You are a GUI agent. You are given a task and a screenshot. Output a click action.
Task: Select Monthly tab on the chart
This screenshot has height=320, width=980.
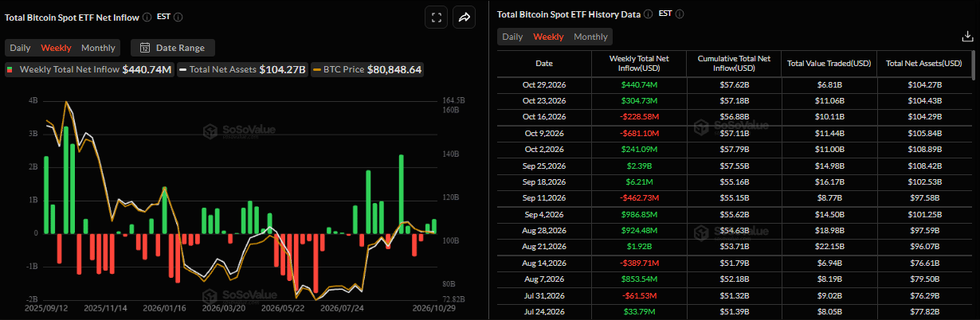coord(98,48)
